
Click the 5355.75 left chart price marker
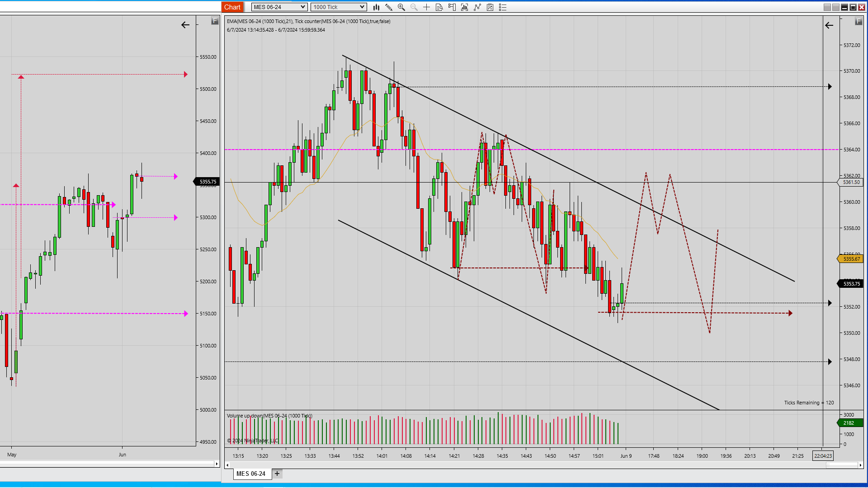[207, 182]
